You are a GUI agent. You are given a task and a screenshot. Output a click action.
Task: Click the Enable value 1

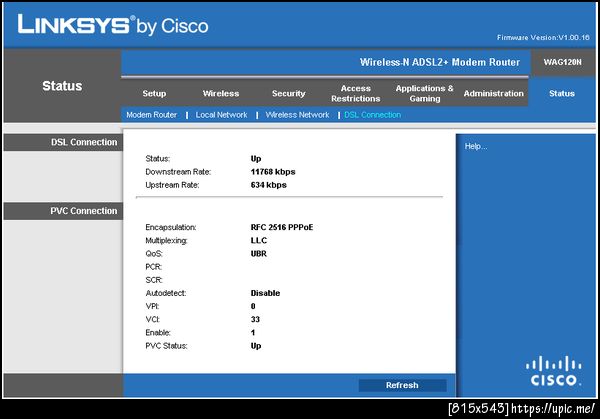253,333
